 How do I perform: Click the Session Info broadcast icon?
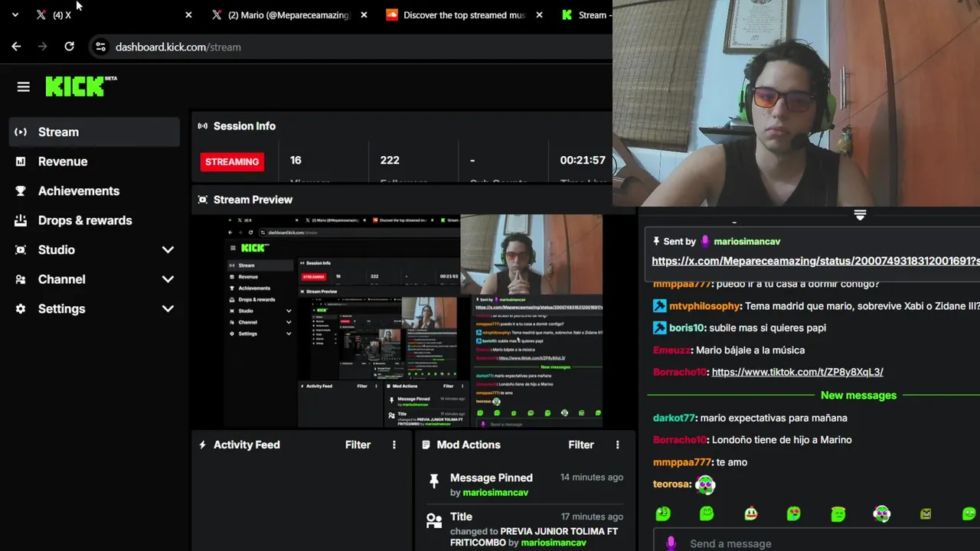(x=202, y=126)
